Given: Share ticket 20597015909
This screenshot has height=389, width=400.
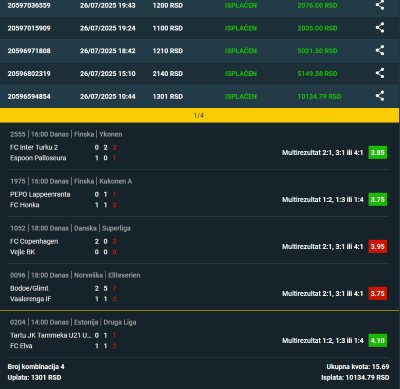Looking at the screenshot, I should (380, 27).
